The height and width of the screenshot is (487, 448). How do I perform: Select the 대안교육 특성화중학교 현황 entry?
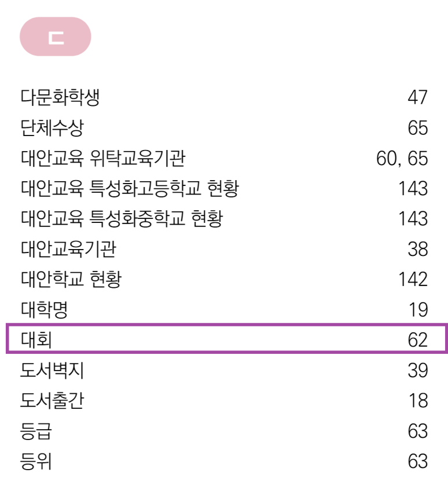pos(122,219)
